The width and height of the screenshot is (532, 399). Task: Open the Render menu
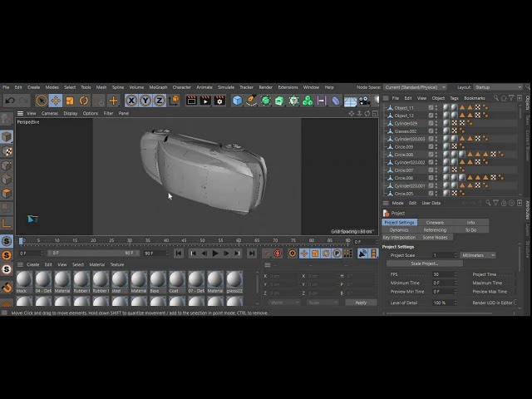(265, 87)
